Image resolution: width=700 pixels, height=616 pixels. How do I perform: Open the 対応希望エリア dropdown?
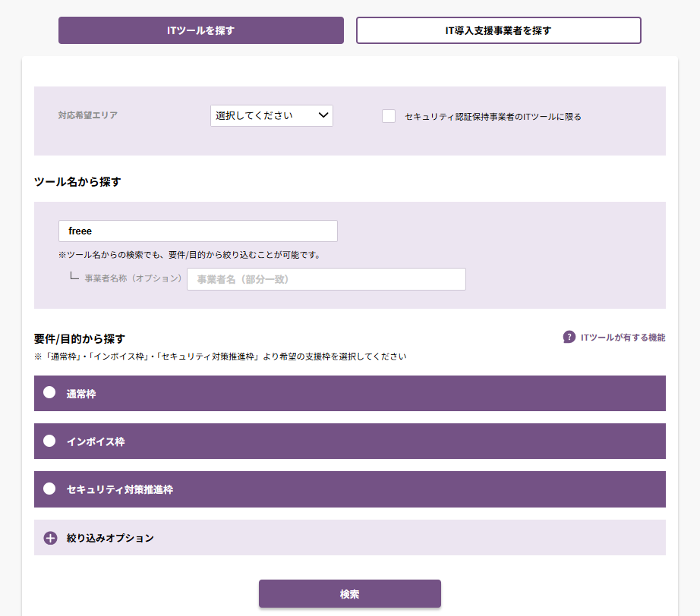tap(271, 115)
